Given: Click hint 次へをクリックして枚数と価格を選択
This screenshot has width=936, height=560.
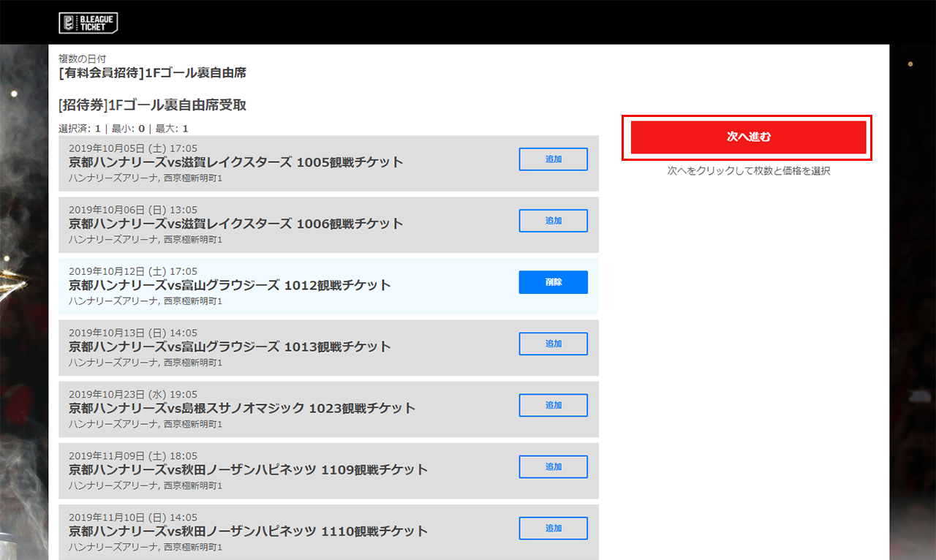Looking at the screenshot, I should (748, 171).
